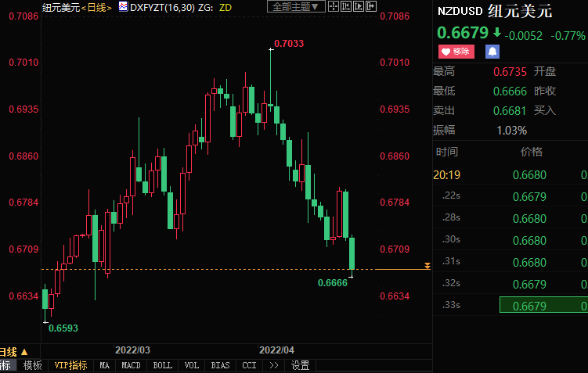The width and height of the screenshot is (588, 373).
Task: Click the 0.7033 high price label on chart
Action: point(289,43)
